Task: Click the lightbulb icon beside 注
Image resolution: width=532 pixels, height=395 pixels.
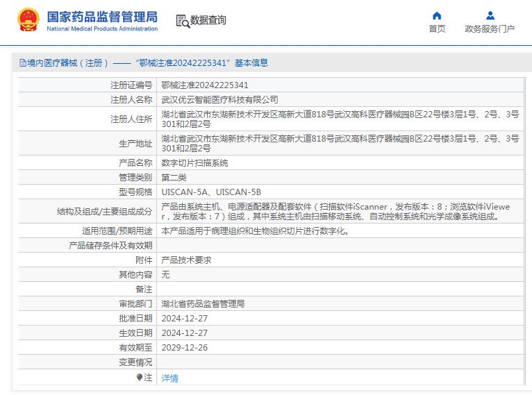Action: click(x=139, y=377)
